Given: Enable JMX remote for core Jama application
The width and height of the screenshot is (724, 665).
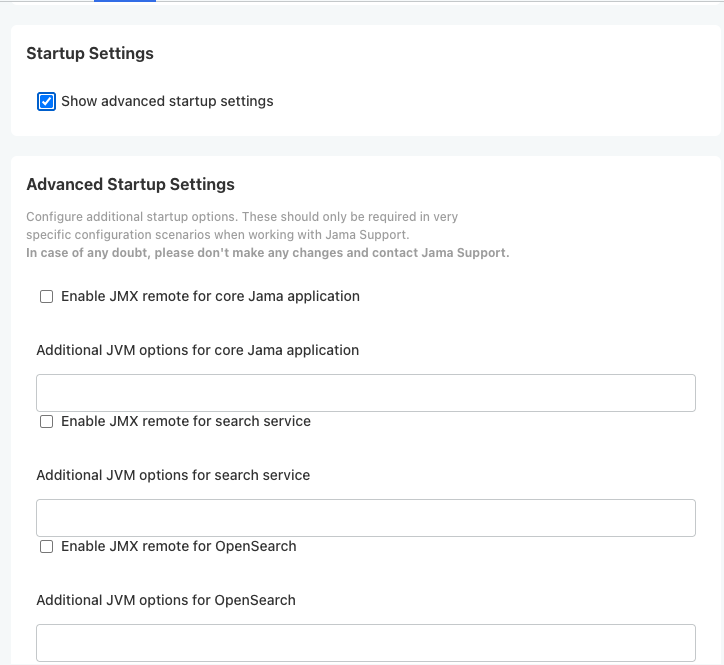Looking at the screenshot, I should coord(46,296).
